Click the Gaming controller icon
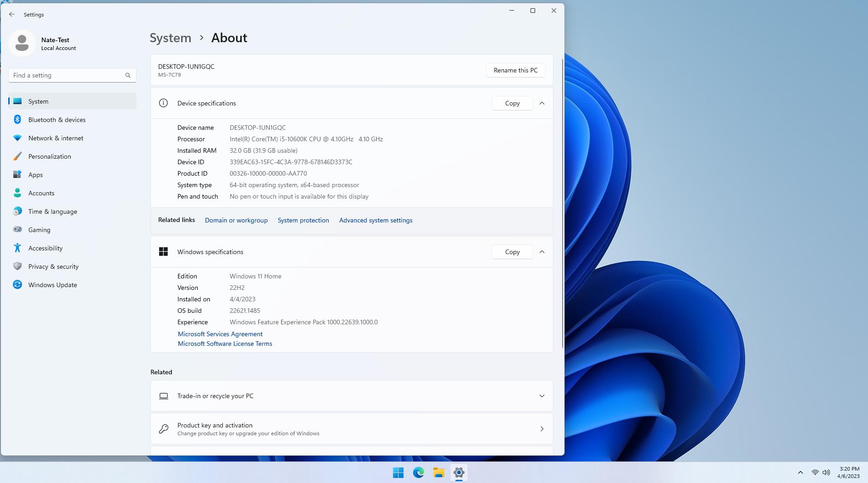The width and height of the screenshot is (868, 483). [x=17, y=229]
